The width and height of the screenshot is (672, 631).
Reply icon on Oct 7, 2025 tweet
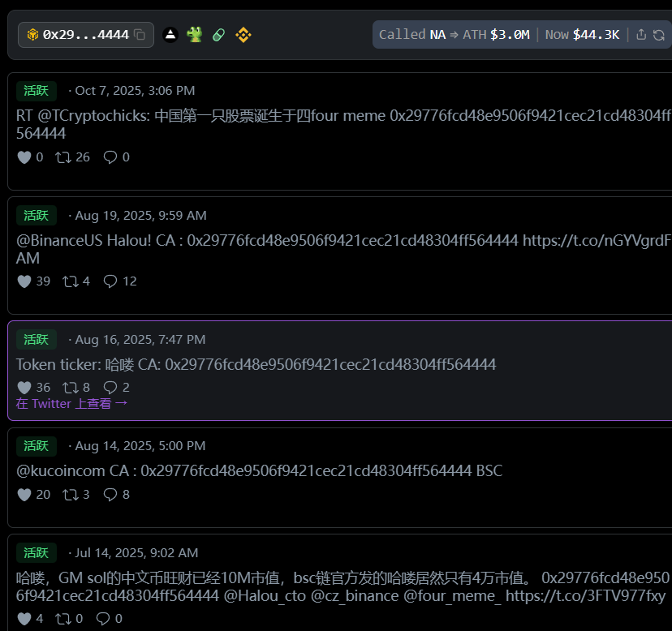coord(110,157)
